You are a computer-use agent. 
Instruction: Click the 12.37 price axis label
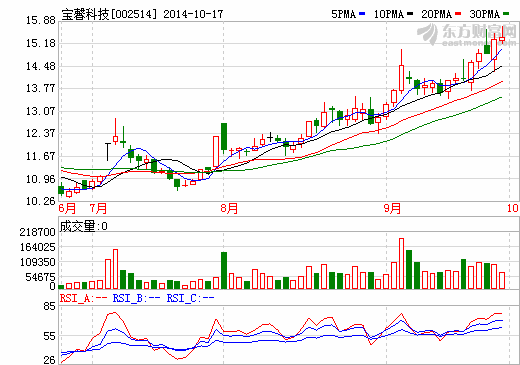[x=41, y=133]
